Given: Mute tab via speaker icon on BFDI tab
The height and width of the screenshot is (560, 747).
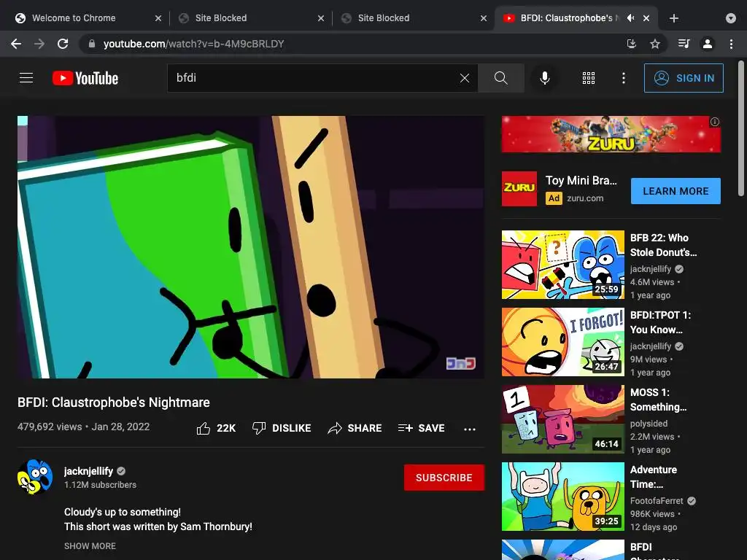Looking at the screenshot, I should (631, 18).
